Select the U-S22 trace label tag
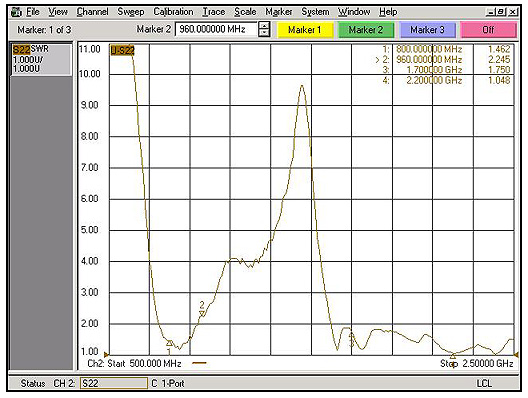This screenshot has height=398, width=528. pos(123,51)
